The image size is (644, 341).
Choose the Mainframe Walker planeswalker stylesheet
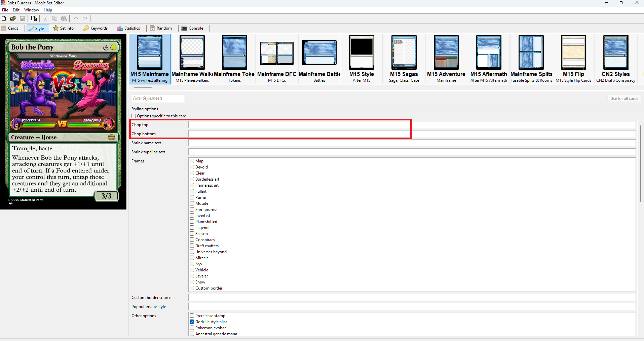click(192, 59)
